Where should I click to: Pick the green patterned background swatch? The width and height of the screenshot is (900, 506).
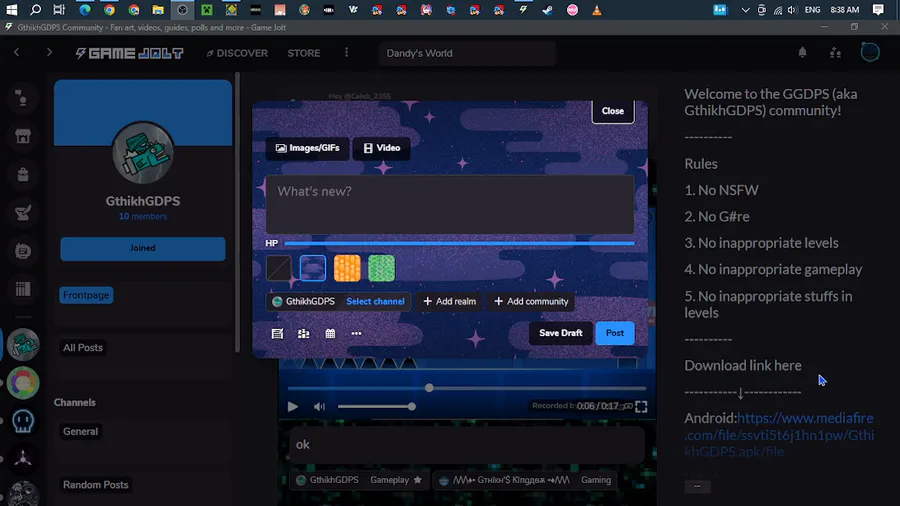382,268
